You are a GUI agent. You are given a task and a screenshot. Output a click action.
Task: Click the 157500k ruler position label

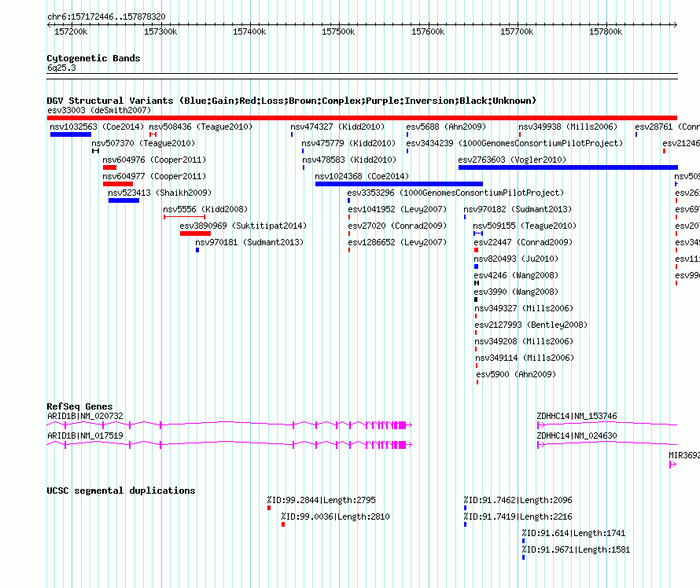click(x=338, y=31)
